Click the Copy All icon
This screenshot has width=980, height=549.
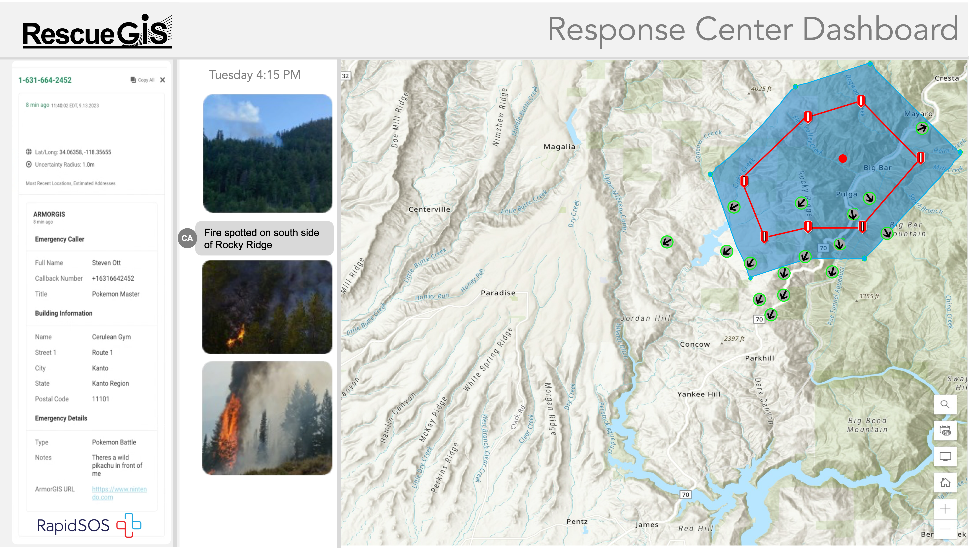[133, 79]
